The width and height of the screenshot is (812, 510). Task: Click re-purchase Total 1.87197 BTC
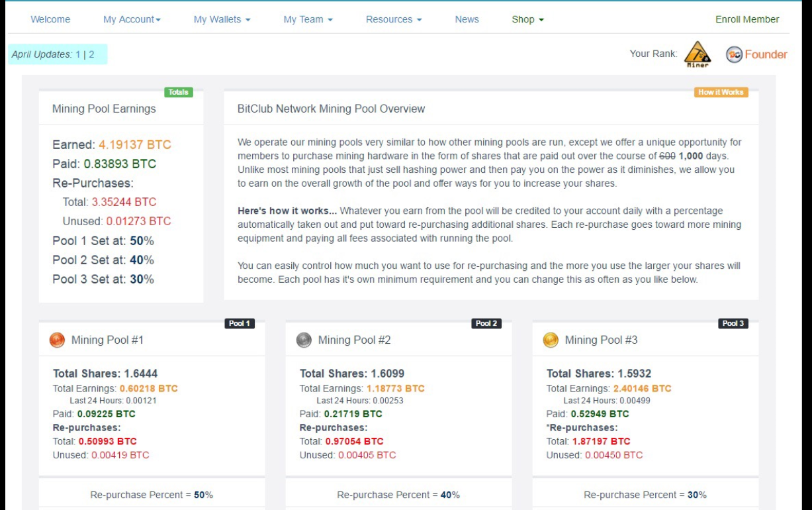(x=588, y=441)
